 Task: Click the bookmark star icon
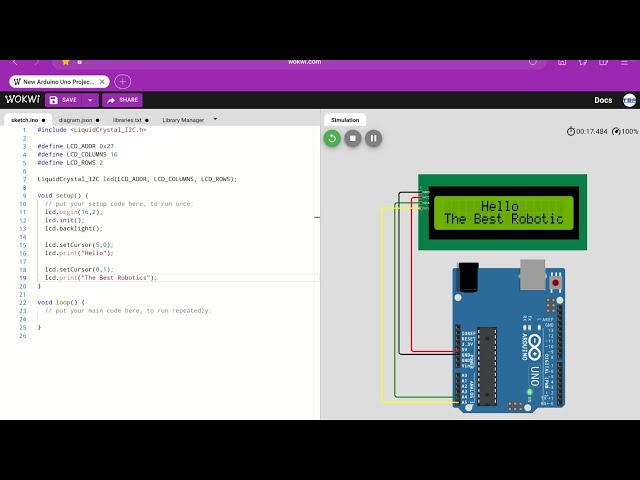[65, 62]
